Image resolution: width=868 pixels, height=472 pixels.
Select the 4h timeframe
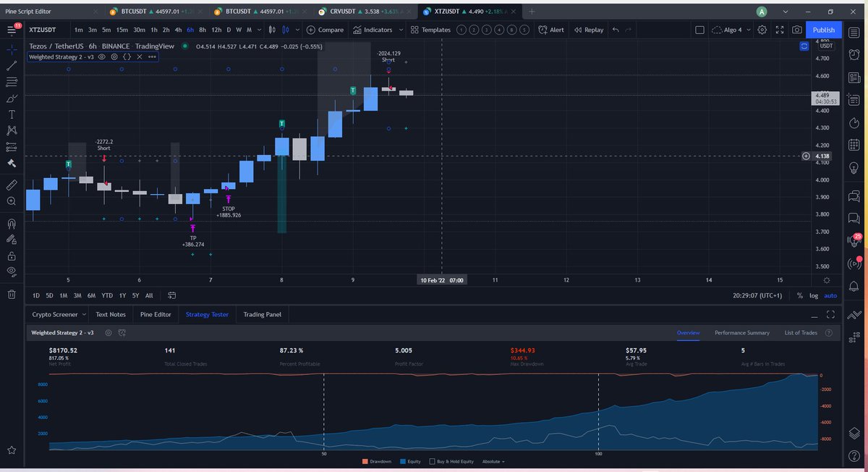click(177, 30)
